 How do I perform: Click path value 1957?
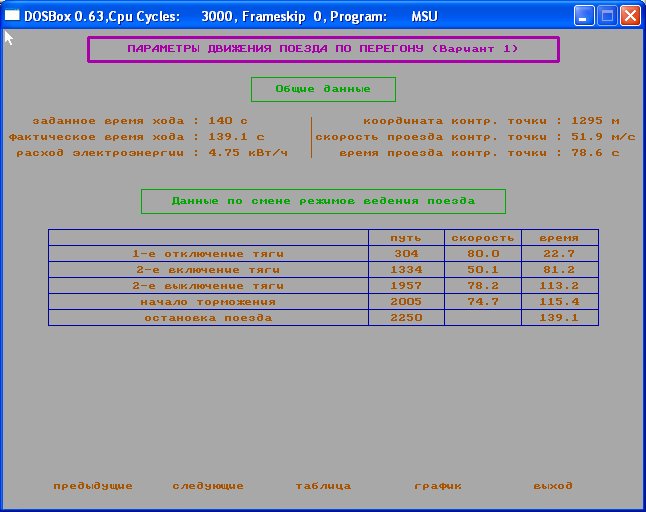point(406,286)
